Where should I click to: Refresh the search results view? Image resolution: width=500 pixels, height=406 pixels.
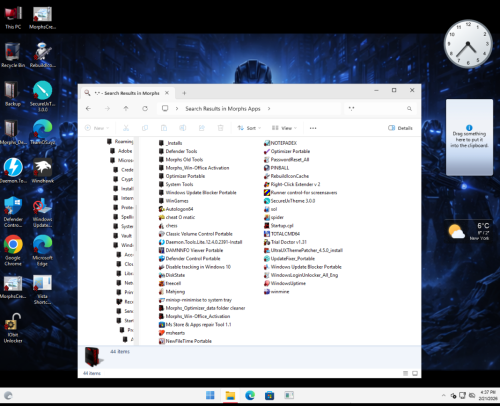(145, 109)
